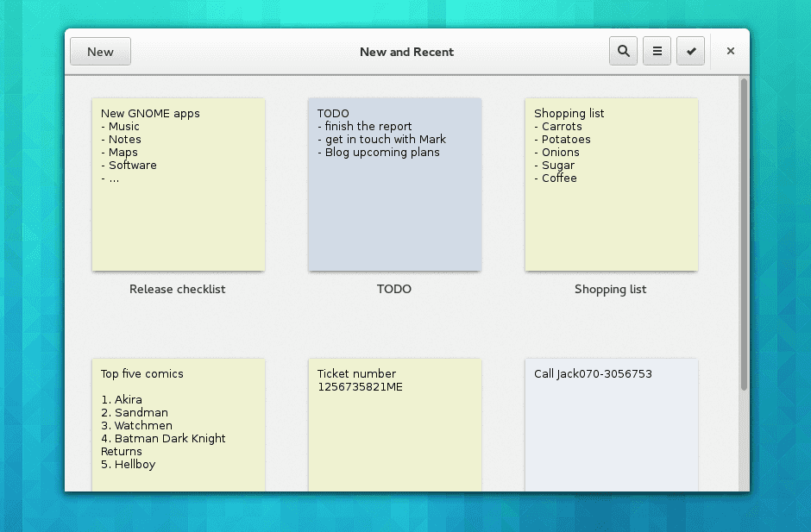Screen dimensions: 811x532
Task: Create a note with New button
Action: 100,52
